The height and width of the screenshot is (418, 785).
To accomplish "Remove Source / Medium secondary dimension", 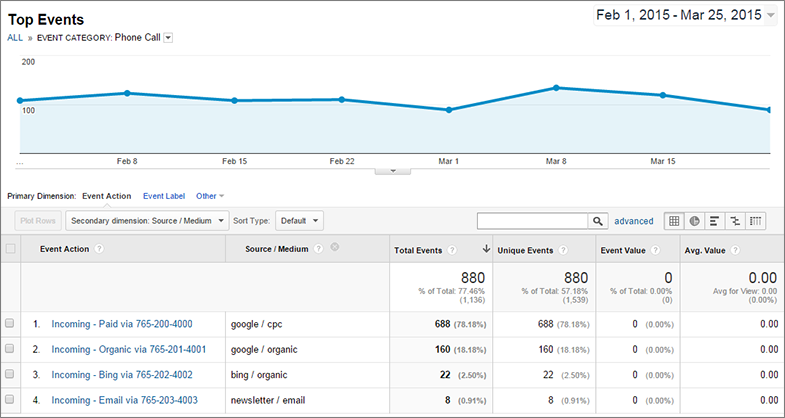I will tap(335, 247).
